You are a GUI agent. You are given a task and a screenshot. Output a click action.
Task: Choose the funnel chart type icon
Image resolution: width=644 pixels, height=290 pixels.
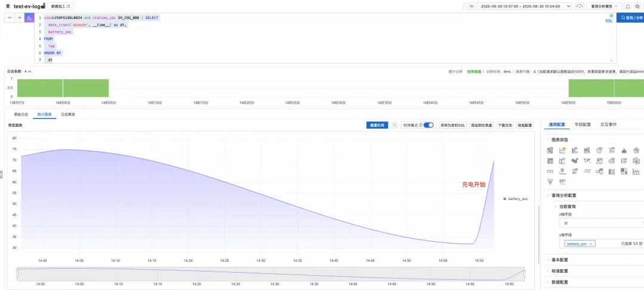pyautogui.click(x=550, y=182)
